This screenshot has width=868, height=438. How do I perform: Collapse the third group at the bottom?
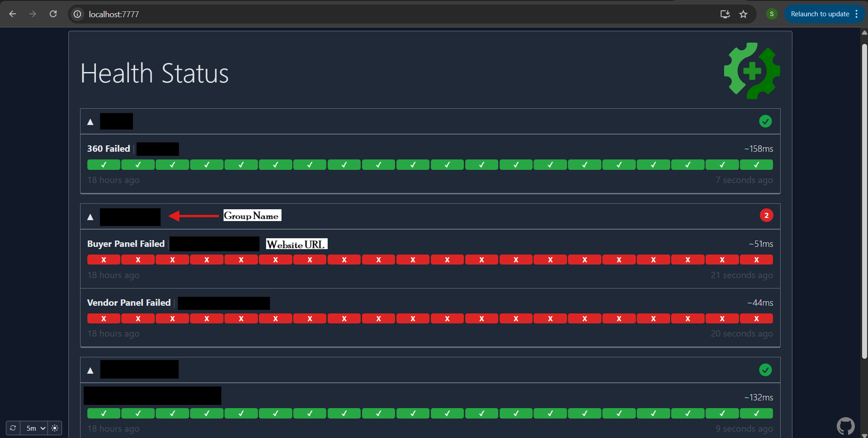click(x=91, y=370)
